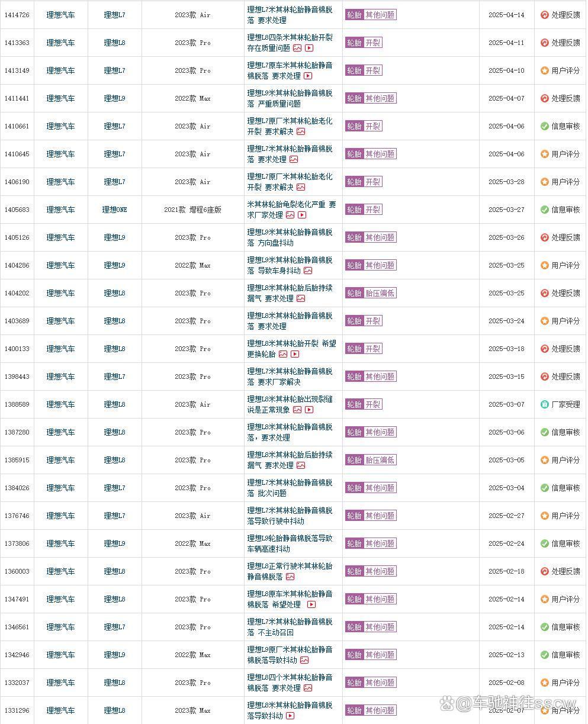Select complaint number 1398443
This screenshot has width=588, height=724.
(17, 377)
